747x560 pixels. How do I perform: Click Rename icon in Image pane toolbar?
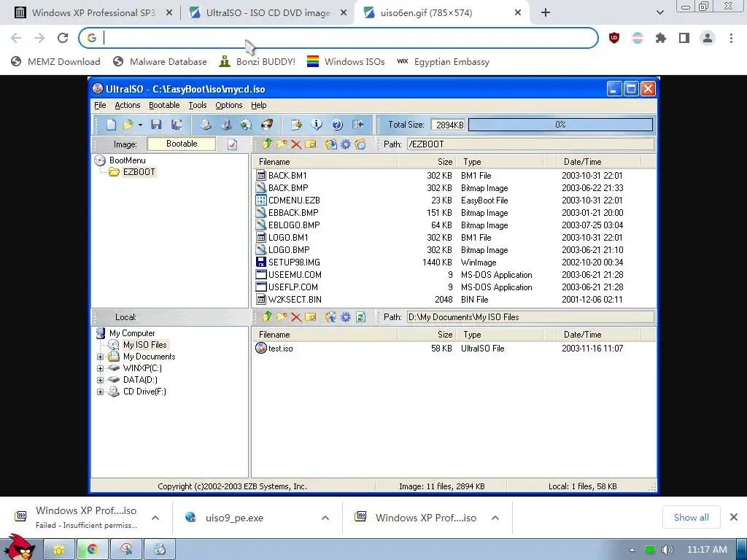(x=311, y=144)
